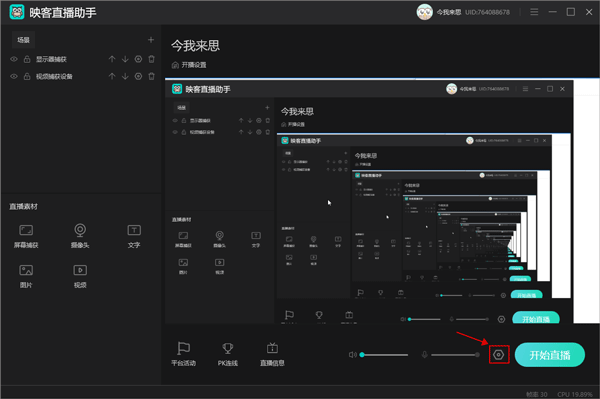The image size is (600, 399).
Task: Click the CPU usage status text
Action: click(x=575, y=394)
